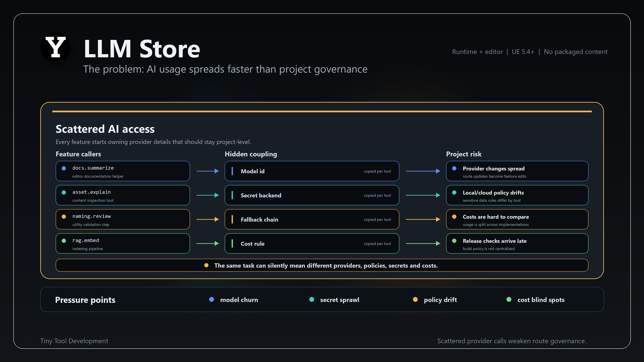Click the 'Scattered AI access' heading

[105, 129]
